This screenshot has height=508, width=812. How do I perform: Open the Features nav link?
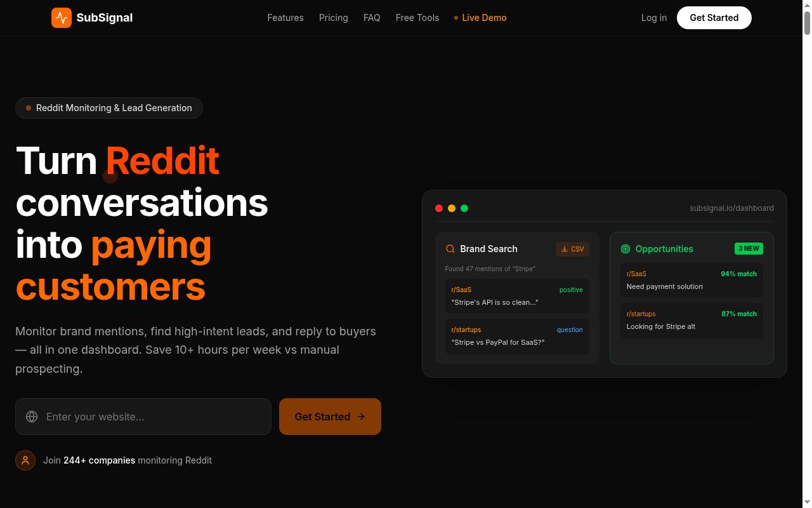[x=285, y=18]
